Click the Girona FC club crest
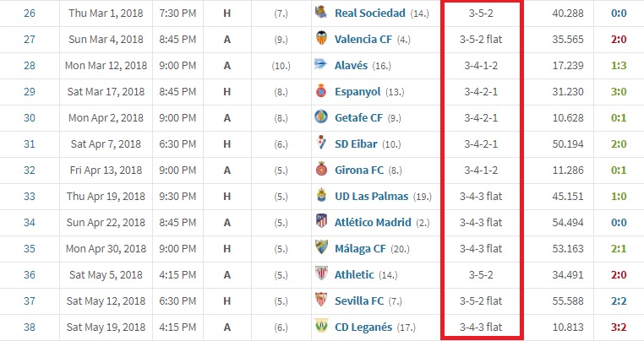644x341 pixels. point(321,169)
